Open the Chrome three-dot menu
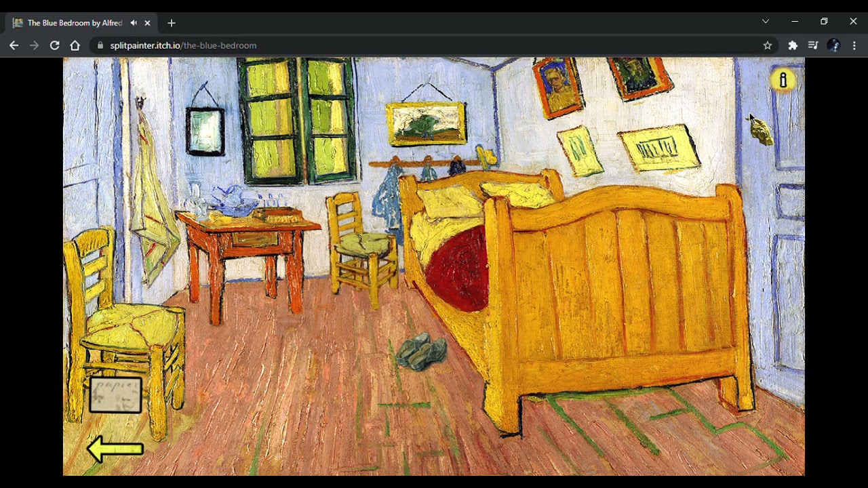 click(x=854, y=45)
